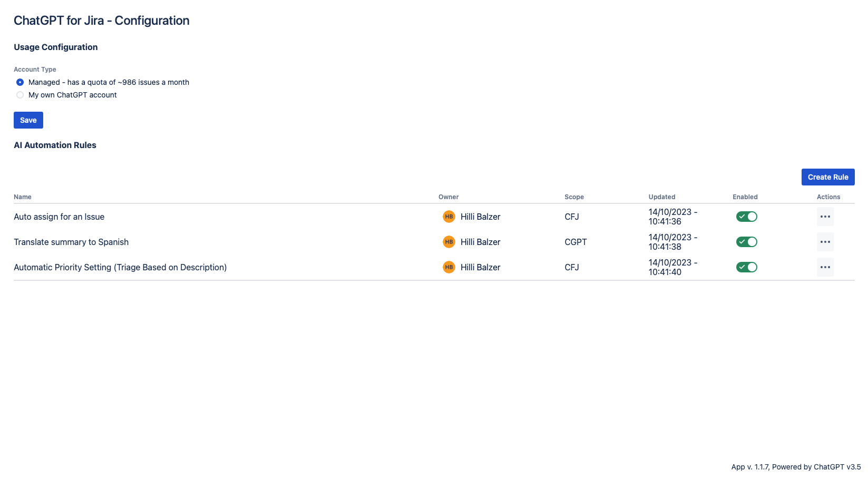Select the Managed account type radio button

tap(20, 82)
